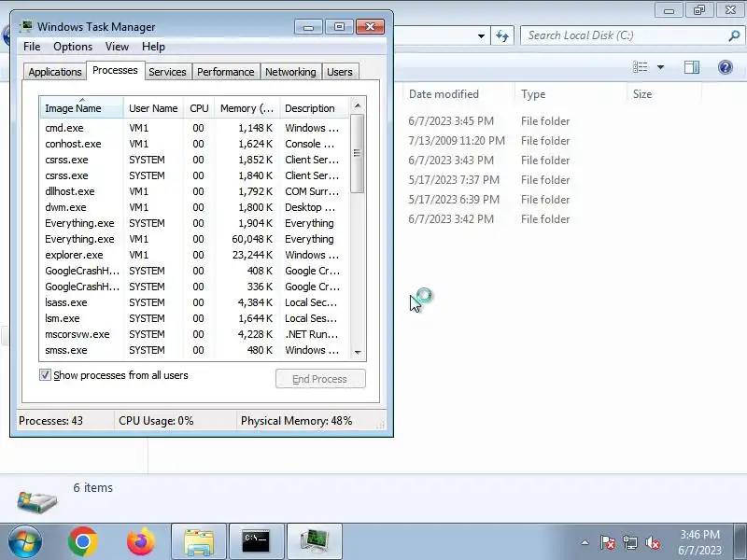Screen dimensions: 747x560
Task: Switch to the Performance tab
Action: pyautogui.click(x=226, y=72)
